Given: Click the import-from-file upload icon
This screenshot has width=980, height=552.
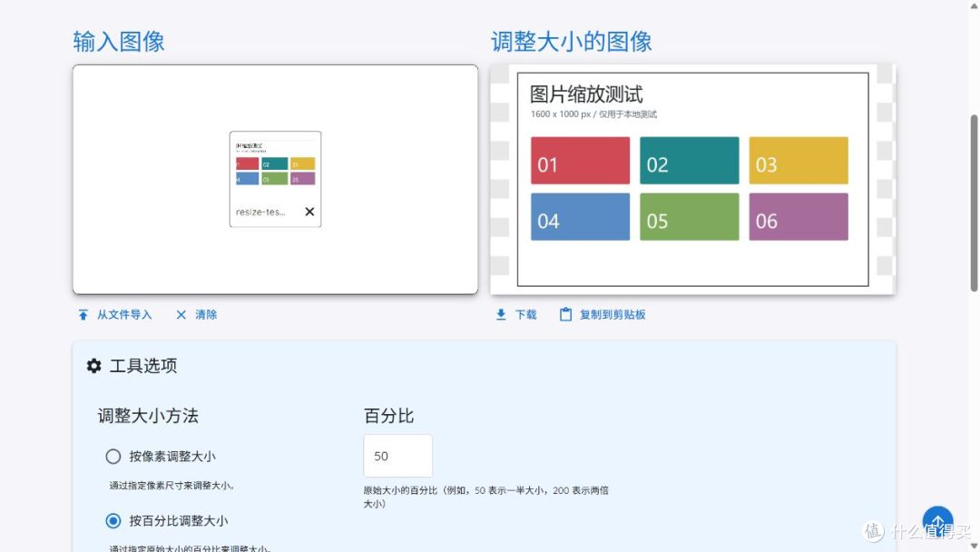Looking at the screenshot, I should (x=83, y=314).
